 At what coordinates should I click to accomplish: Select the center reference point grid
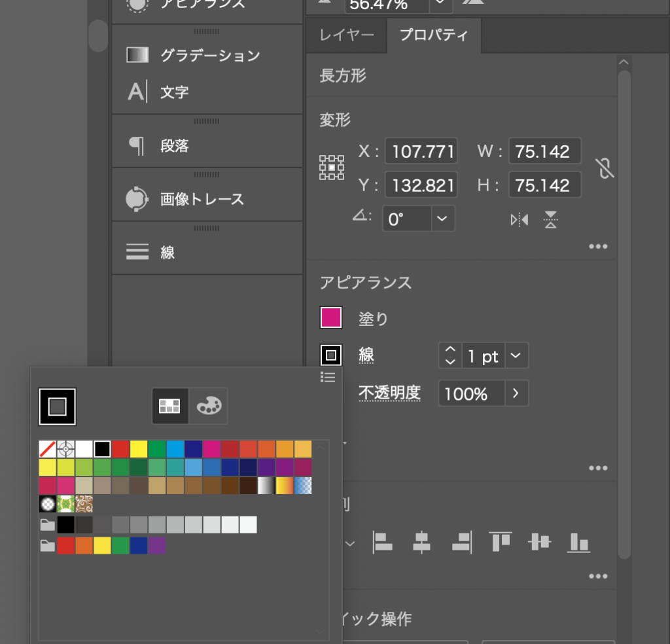[332, 168]
